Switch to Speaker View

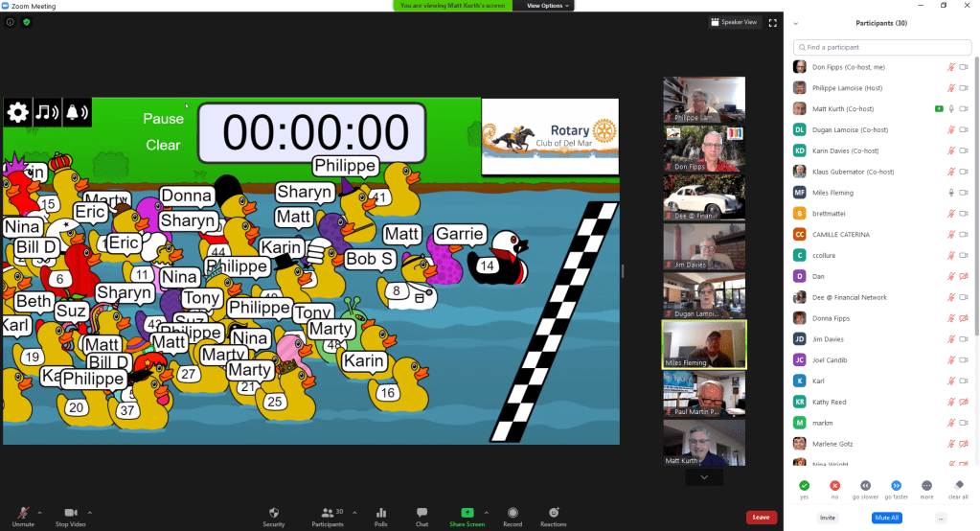coord(734,23)
